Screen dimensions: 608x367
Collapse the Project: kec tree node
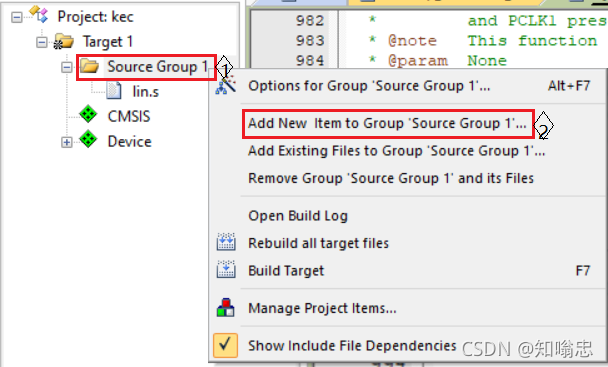16,17
